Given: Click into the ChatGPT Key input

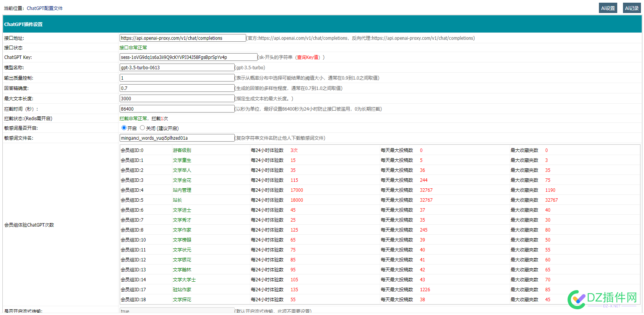Looking at the screenshot, I should click(x=188, y=57).
